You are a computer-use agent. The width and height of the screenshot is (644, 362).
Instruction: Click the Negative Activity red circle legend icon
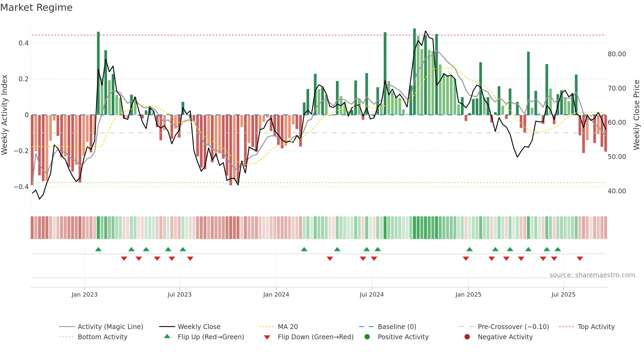tap(467, 337)
